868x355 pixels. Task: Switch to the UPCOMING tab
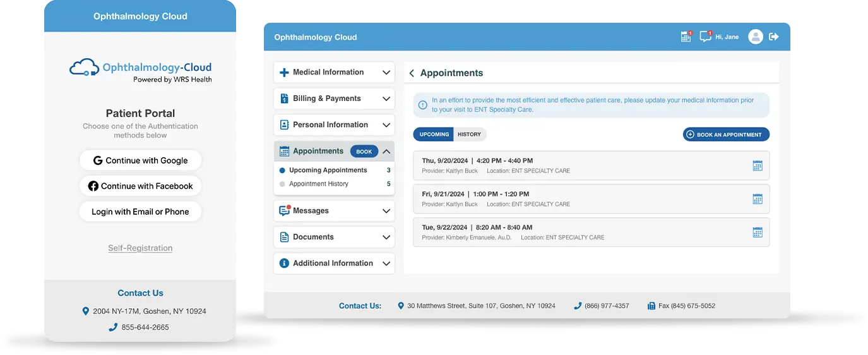click(434, 135)
